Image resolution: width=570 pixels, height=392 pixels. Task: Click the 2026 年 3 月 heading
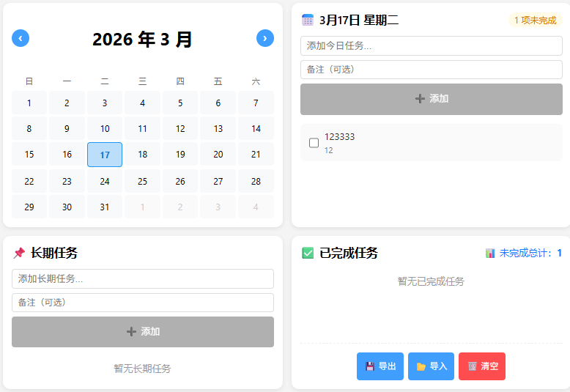coord(142,40)
